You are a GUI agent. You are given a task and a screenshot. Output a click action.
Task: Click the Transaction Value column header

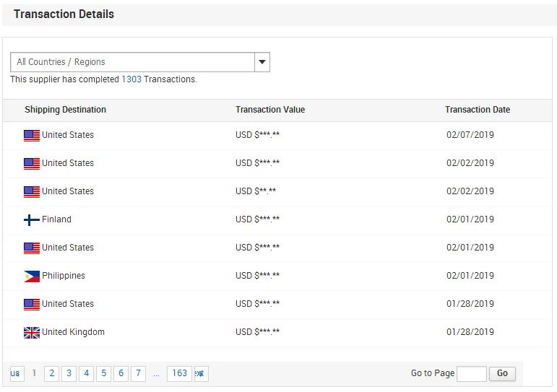pyautogui.click(x=270, y=110)
